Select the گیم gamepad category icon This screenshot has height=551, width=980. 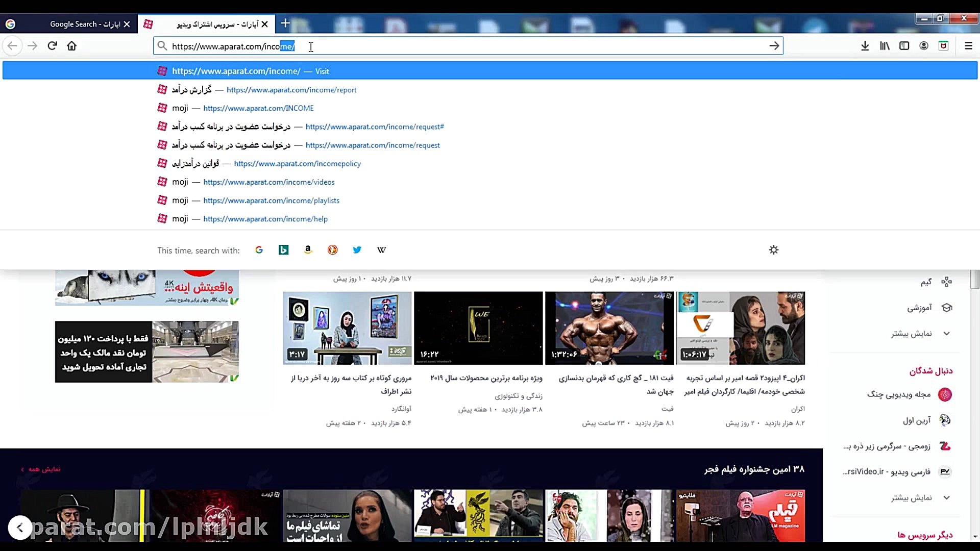(947, 282)
